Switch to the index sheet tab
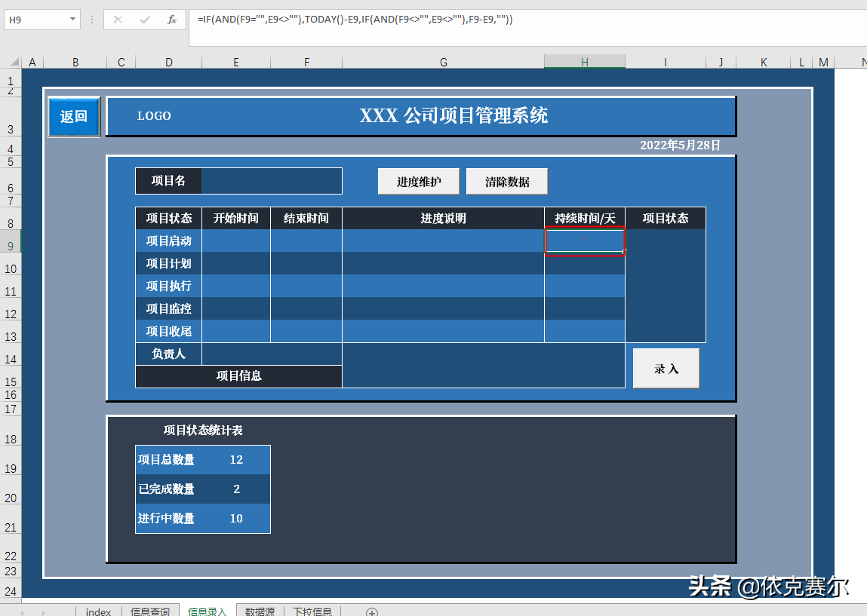Image resolution: width=867 pixels, height=616 pixels. tap(98, 611)
